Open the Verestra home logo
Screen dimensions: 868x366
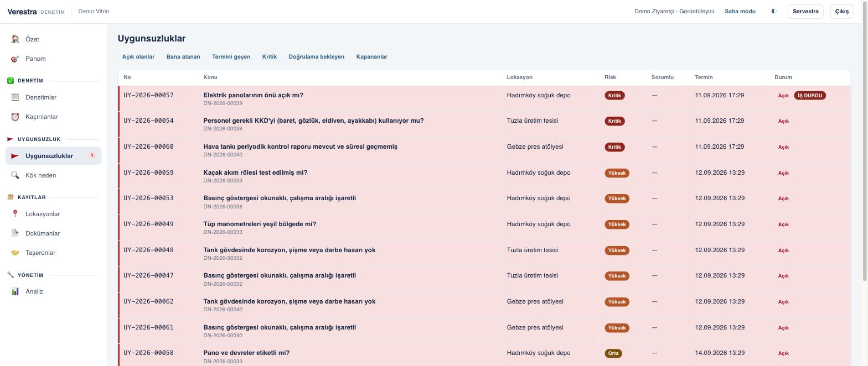coord(22,11)
